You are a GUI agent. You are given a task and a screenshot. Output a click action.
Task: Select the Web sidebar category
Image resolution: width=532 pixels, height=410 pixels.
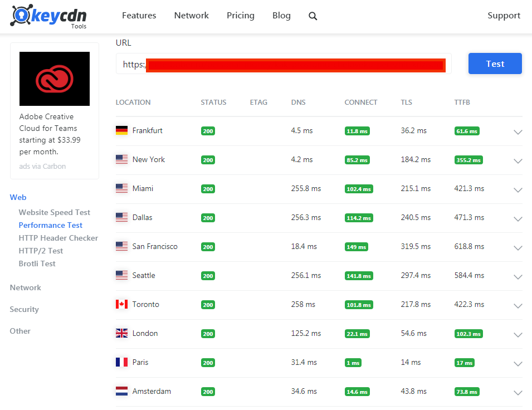[18, 198]
